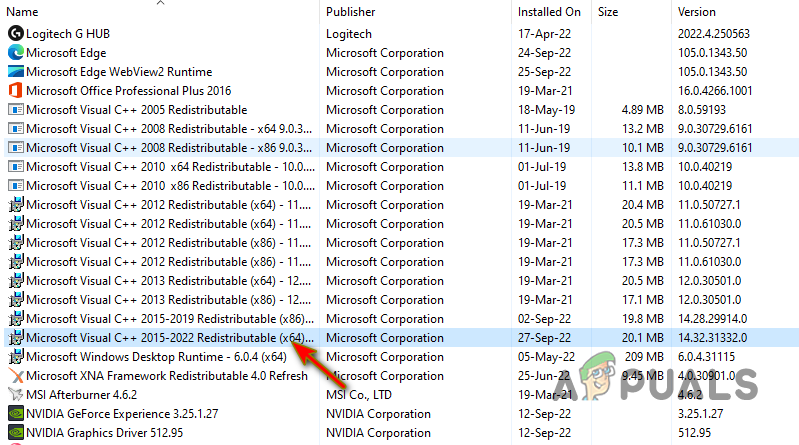Click the MSI Co., LTD publisher cell
The image size is (799, 445).
pos(359,395)
